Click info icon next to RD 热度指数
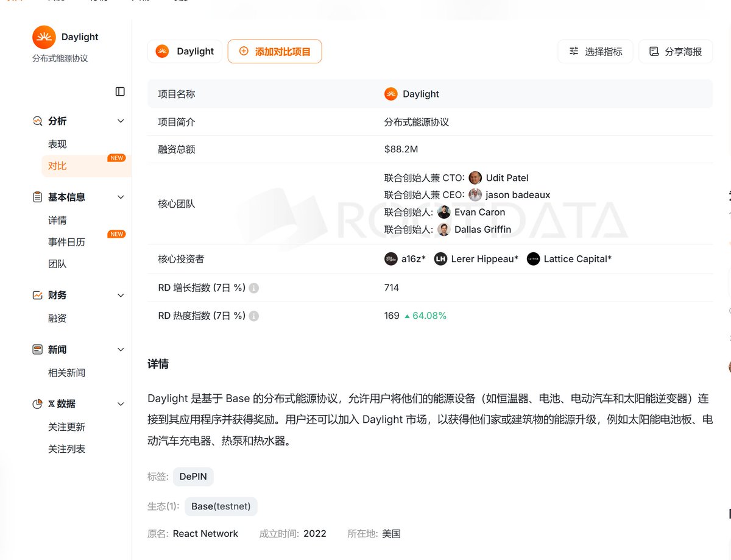 pyautogui.click(x=254, y=316)
